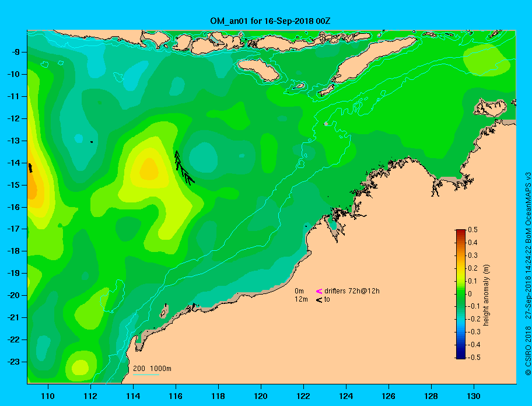532x406 pixels.
Task: Click the title 'OM_an01 for 16-Sep-2018 00Z'
Action: [270, 21]
